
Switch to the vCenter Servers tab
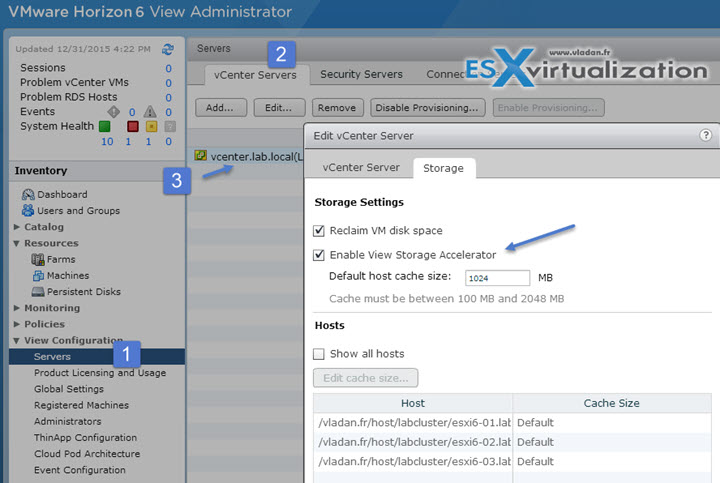(255, 75)
